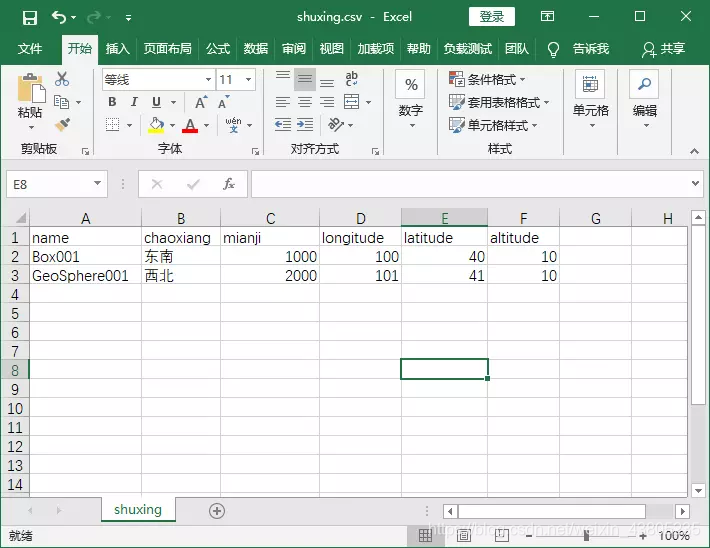Open the Customize Quick Access Toolbar arrow
710x548 pixels.
(129, 18)
